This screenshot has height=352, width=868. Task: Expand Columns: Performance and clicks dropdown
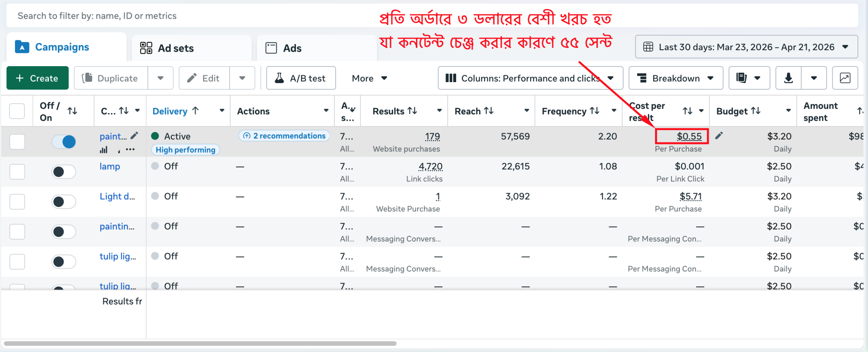(530, 78)
